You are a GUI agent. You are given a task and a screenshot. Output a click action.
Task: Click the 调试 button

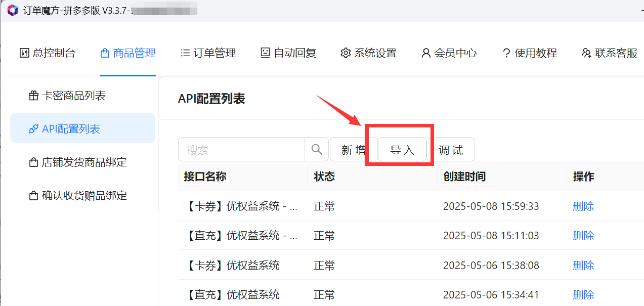(451, 150)
